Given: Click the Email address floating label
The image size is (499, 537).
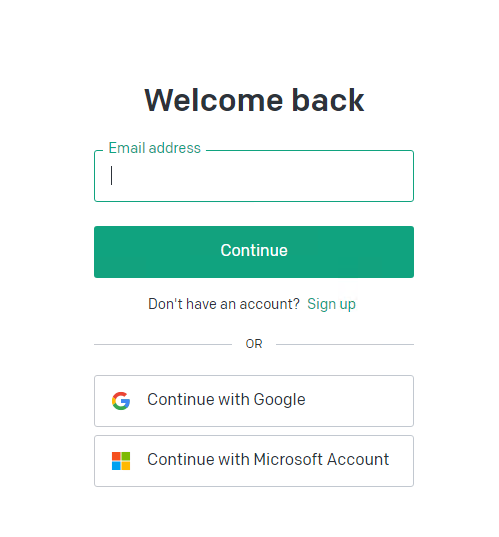Looking at the screenshot, I should click(x=154, y=148).
